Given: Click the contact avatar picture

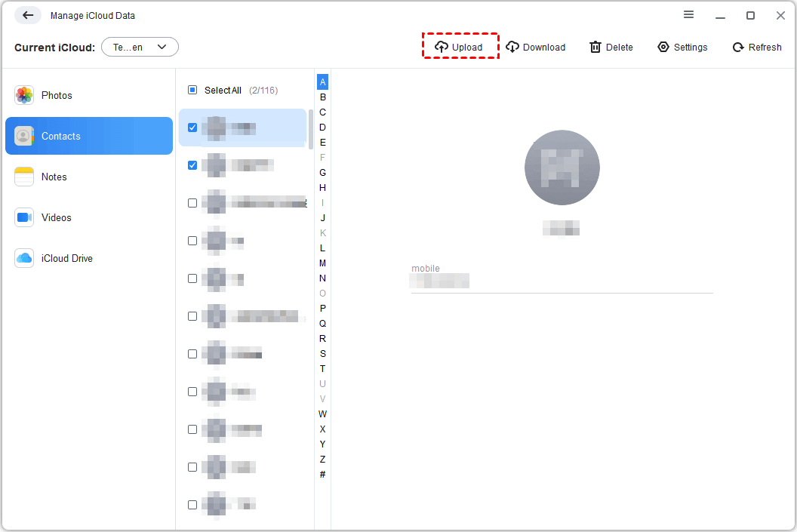Looking at the screenshot, I should [x=562, y=168].
